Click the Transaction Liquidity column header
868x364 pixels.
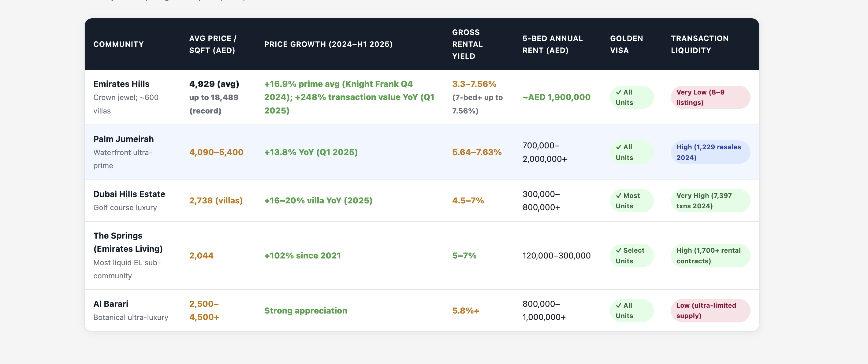tap(699, 44)
